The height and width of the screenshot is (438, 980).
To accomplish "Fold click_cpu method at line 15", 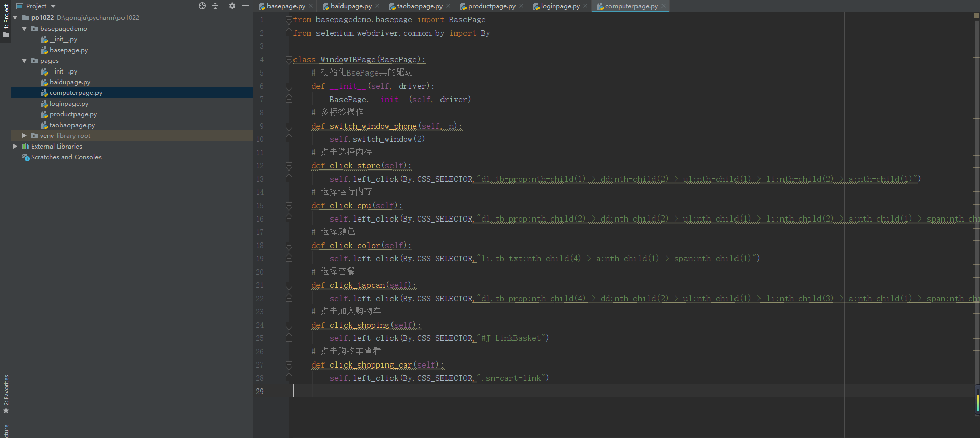I will coord(289,206).
